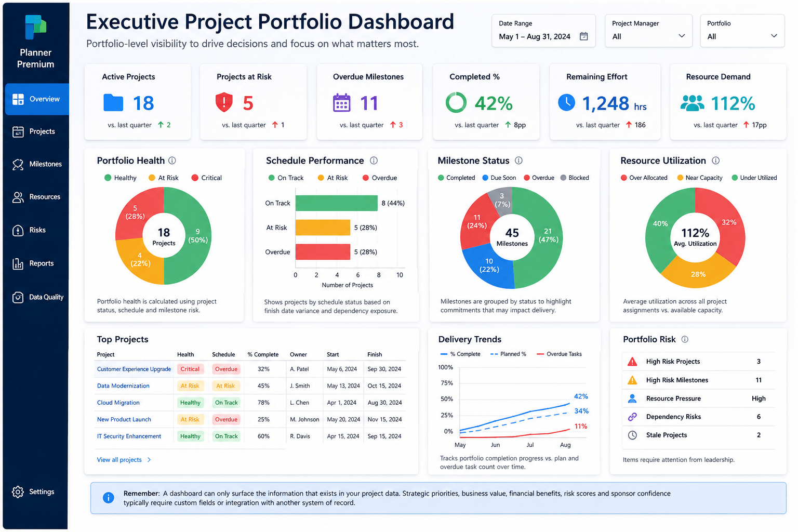This screenshot has height=532, width=798.
Task: Click the On Track bar in Schedule Performance
Action: [x=336, y=203]
